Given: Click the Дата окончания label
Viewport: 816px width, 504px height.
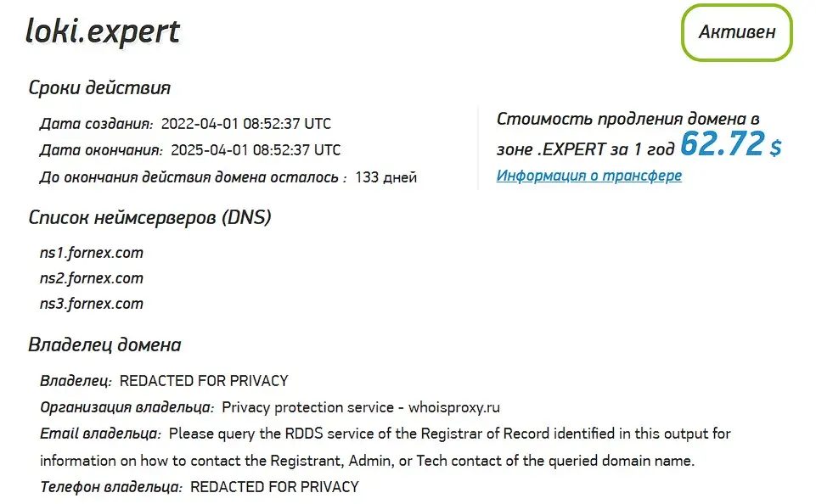Looking at the screenshot, I should pyautogui.click(x=101, y=151).
